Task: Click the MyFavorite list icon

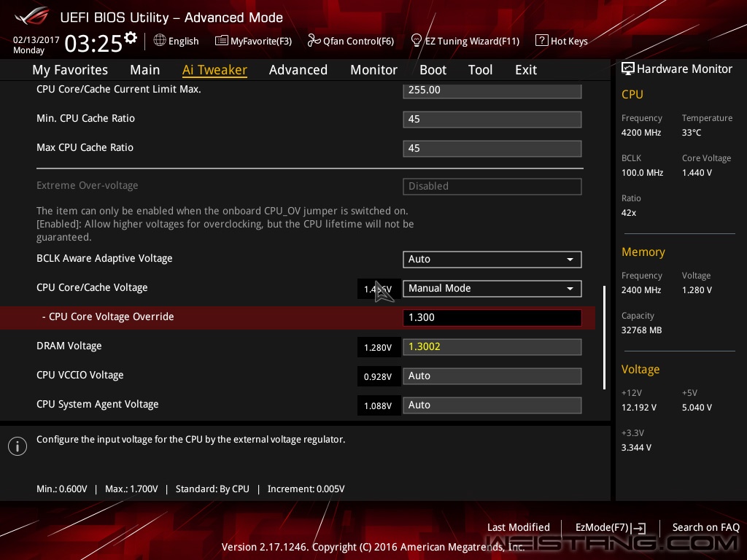Action: coord(221,41)
